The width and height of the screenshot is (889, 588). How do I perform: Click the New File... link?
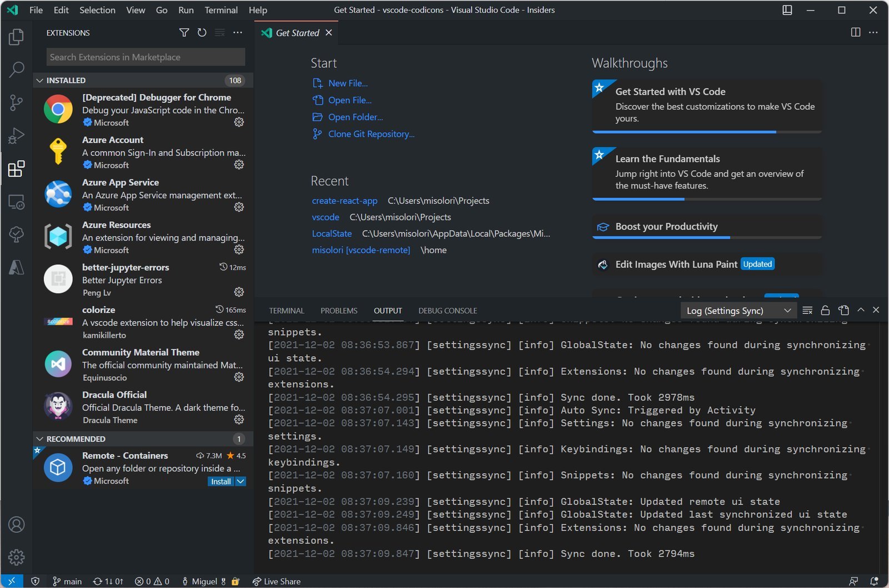[348, 83]
